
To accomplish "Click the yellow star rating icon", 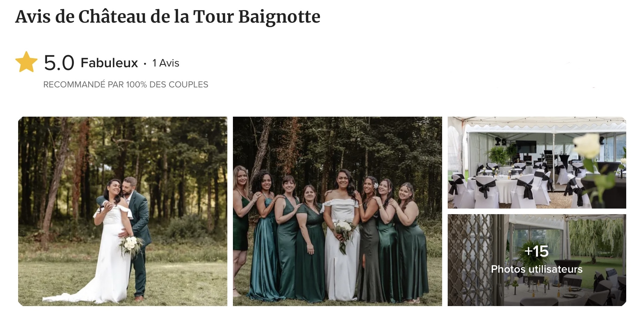I will click(26, 62).
